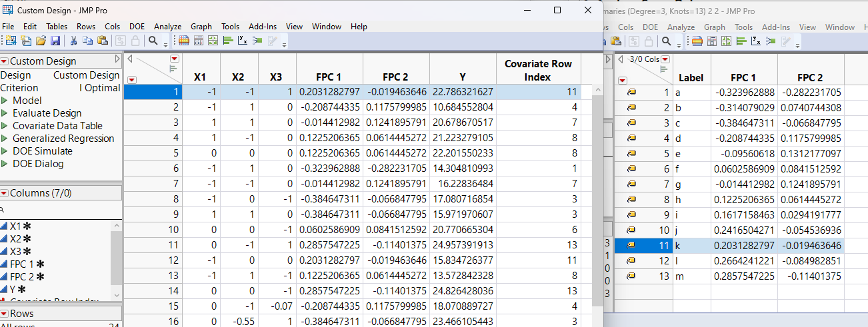Select row 11 labeled k in right table
The width and height of the screenshot is (868, 327).
[663, 244]
